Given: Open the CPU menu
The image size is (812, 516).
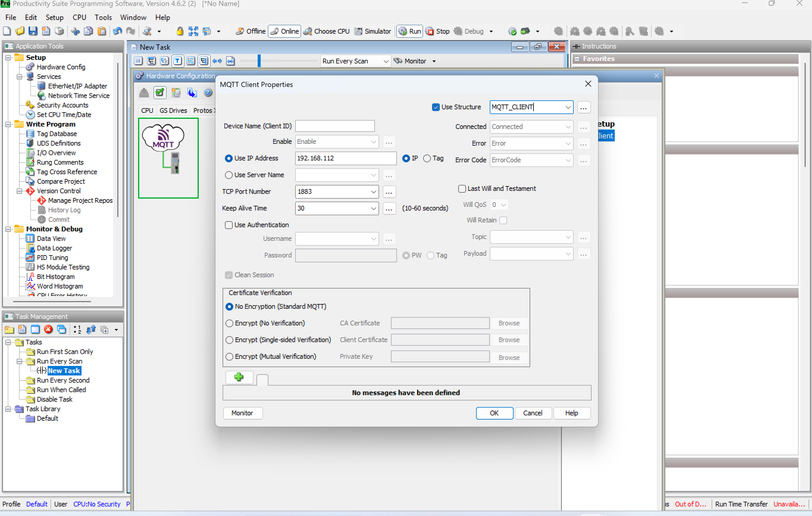Looking at the screenshot, I should pyautogui.click(x=79, y=17).
